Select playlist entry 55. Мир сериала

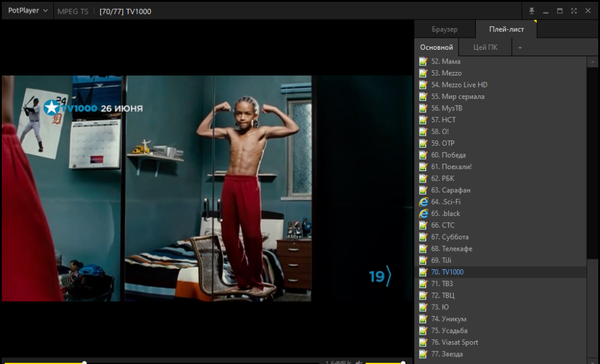pyautogui.click(x=500, y=97)
